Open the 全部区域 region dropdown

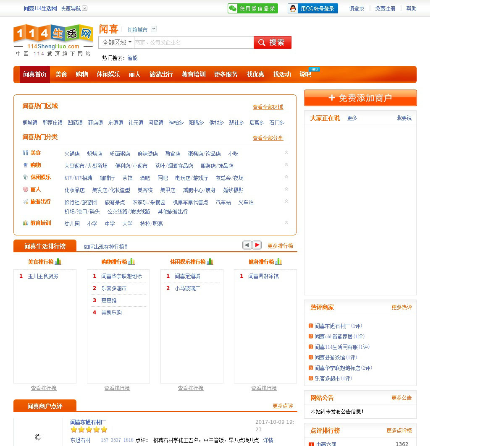click(x=116, y=42)
